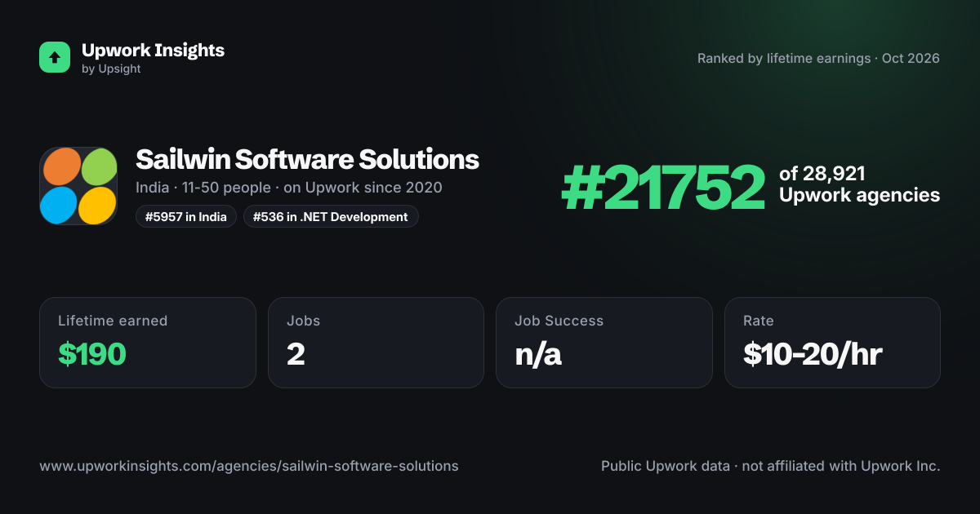980x514 pixels.
Task: Click the green Upwork Insights arrow logo
Action: (55, 57)
